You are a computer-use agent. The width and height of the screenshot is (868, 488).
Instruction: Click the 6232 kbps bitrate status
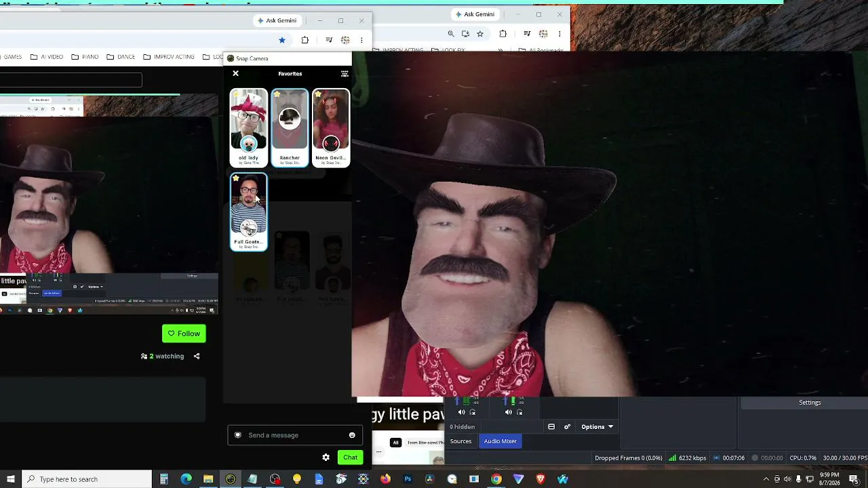coord(688,458)
